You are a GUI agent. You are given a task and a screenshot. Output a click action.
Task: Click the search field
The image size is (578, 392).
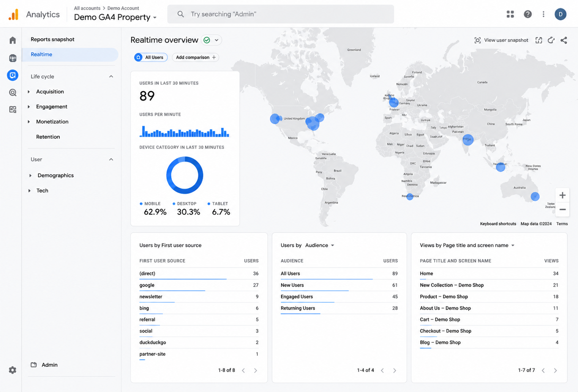pyautogui.click(x=281, y=14)
